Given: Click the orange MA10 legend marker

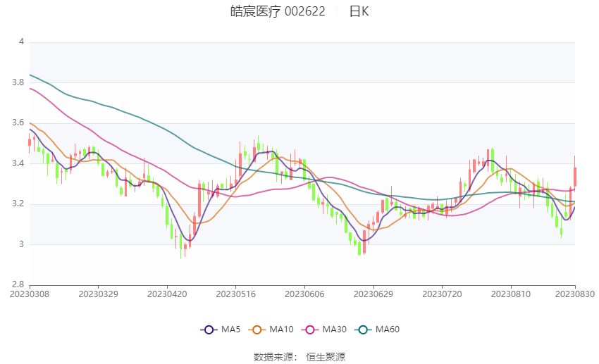Looking at the screenshot, I should point(258,330).
